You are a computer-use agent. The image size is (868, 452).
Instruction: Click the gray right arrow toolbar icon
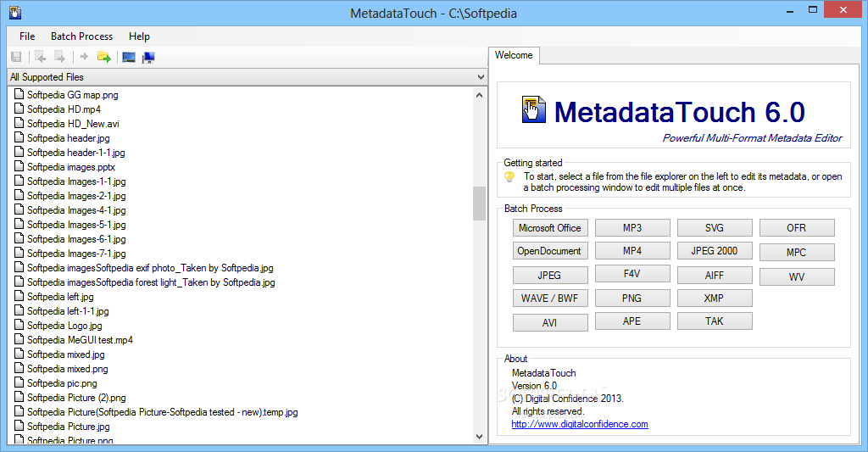pyautogui.click(x=84, y=57)
